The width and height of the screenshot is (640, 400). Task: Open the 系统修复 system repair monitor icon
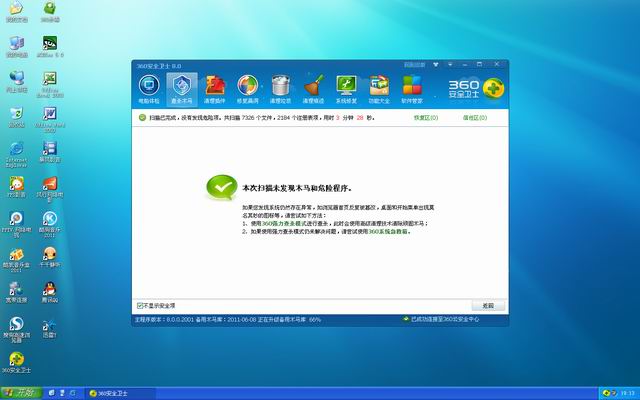346,89
